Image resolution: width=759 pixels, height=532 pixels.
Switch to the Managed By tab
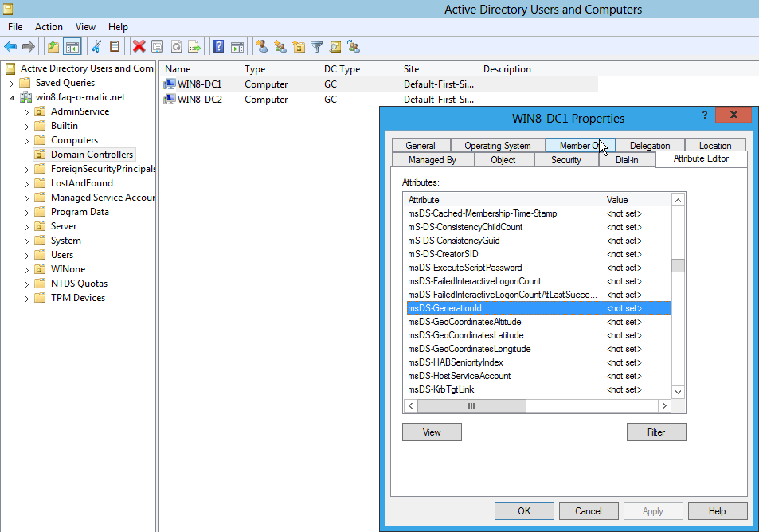[432, 160]
